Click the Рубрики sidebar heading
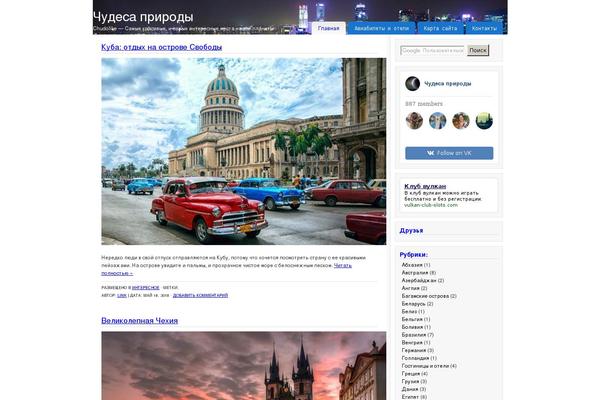This screenshot has height=400, width=600. (x=414, y=255)
